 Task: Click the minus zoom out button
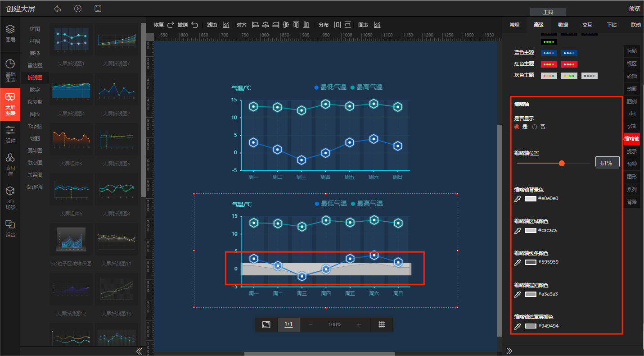coord(311,324)
